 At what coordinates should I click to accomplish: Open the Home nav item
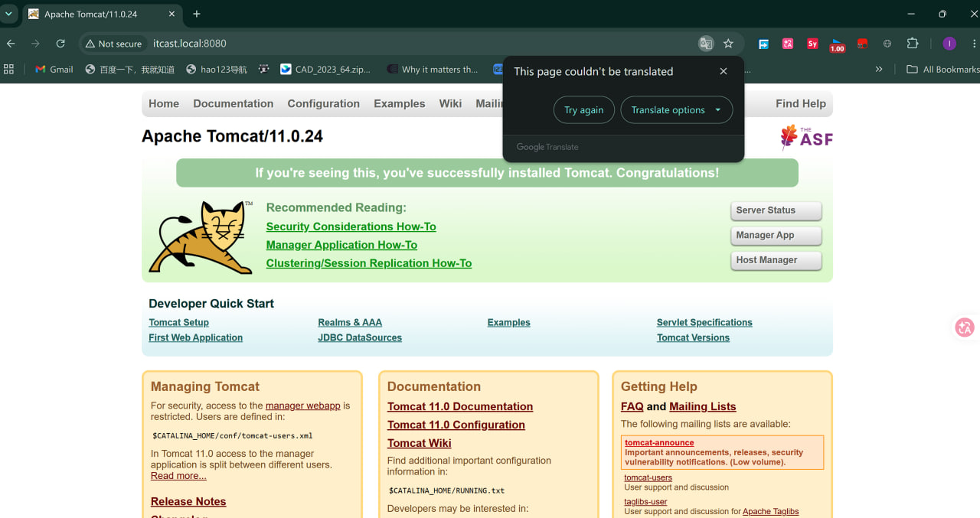pyautogui.click(x=164, y=103)
